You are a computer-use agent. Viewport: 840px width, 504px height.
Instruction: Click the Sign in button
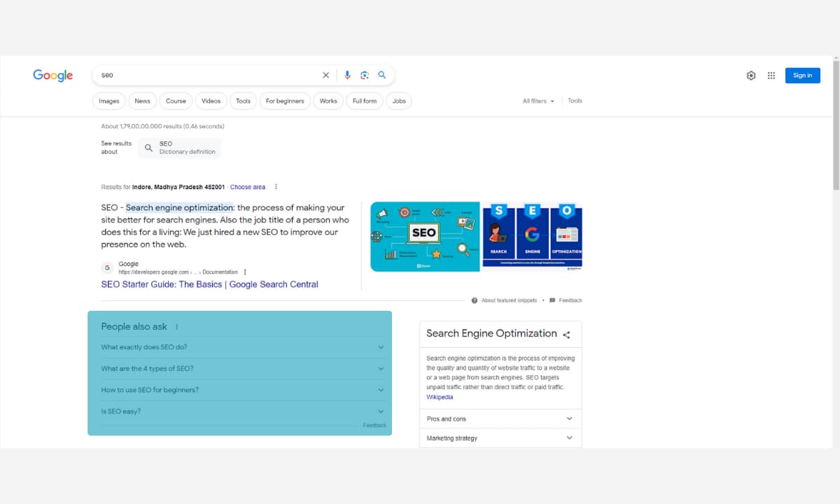click(802, 76)
